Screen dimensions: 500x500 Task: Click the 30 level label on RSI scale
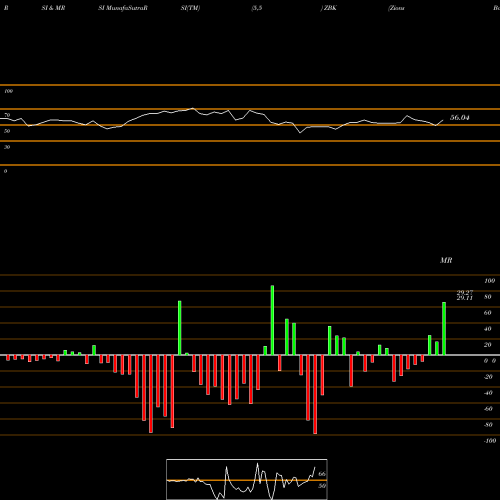tap(7, 147)
